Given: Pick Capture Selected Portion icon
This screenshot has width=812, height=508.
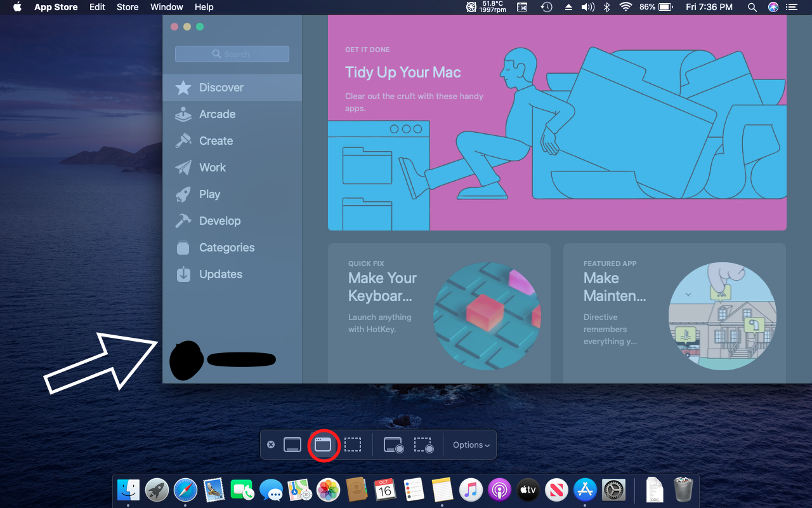Looking at the screenshot, I should [x=353, y=445].
